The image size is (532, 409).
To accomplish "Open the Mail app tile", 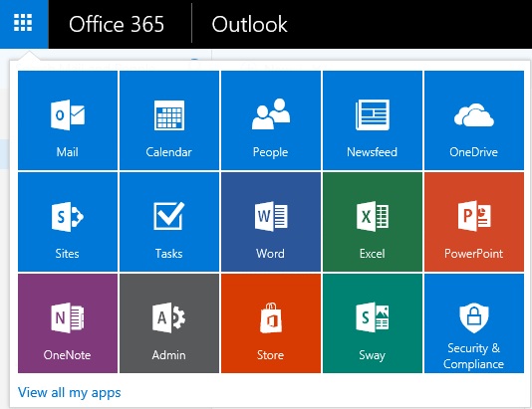I will (68, 120).
